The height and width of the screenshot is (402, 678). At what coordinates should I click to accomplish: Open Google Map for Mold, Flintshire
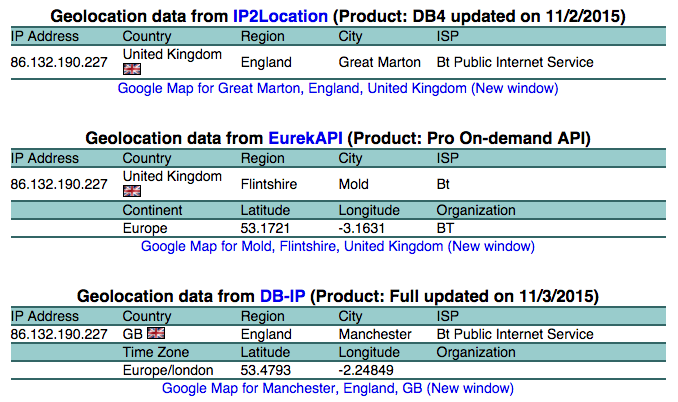pyautogui.click(x=337, y=246)
